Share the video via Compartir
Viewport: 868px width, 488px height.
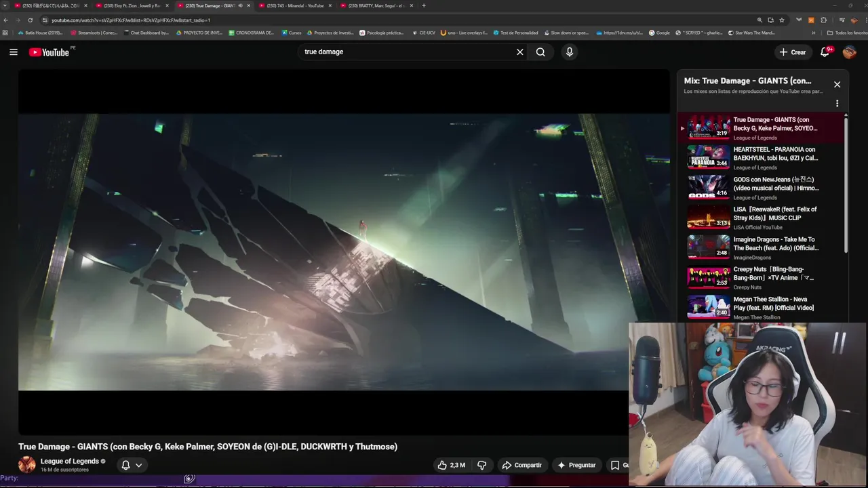point(521,465)
